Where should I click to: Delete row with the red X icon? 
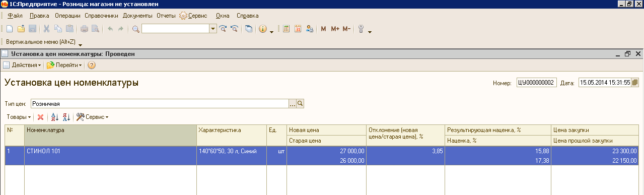40,117
